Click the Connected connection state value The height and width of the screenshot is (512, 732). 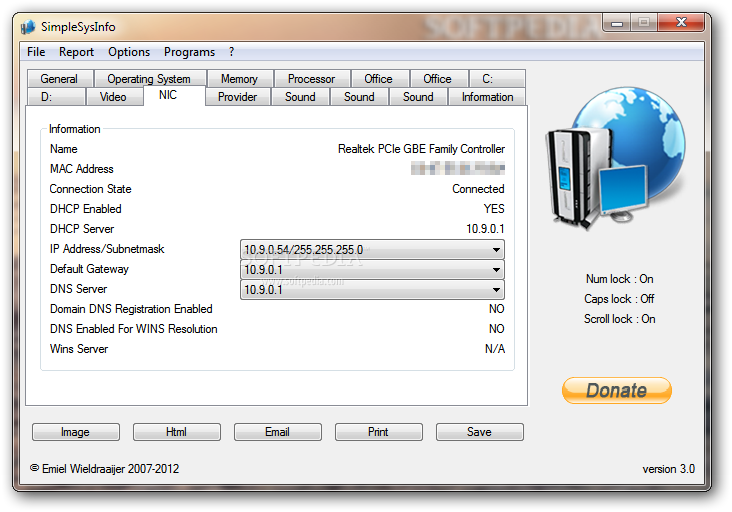tap(478, 189)
